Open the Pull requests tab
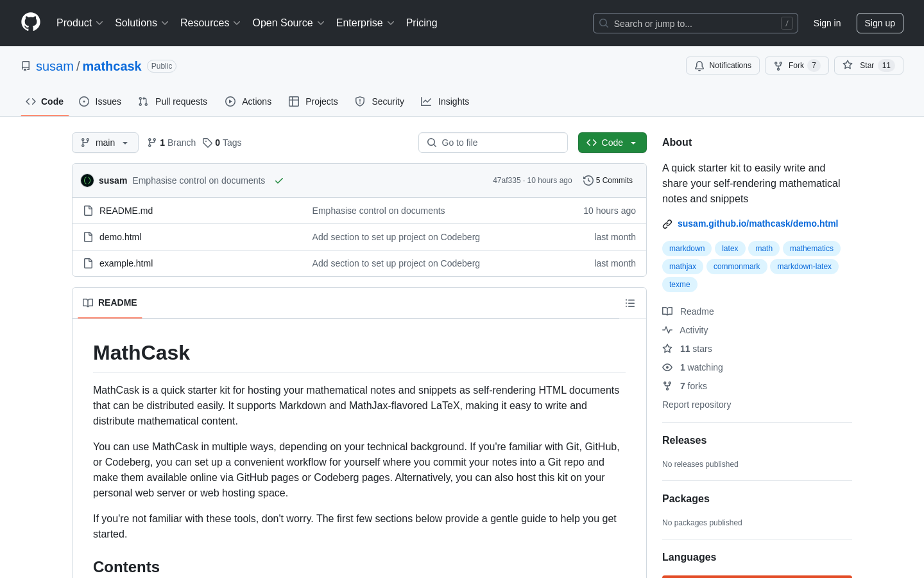Viewport: 924px width, 578px height. (173, 101)
